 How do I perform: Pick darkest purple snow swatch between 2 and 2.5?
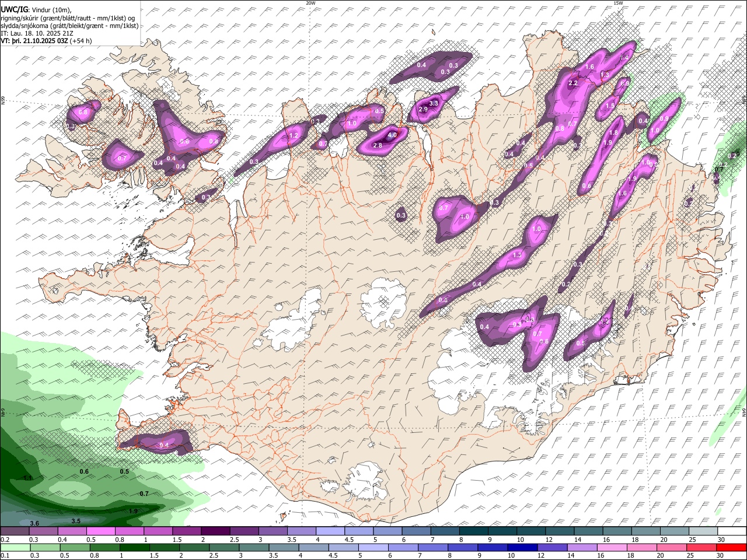click(x=215, y=531)
